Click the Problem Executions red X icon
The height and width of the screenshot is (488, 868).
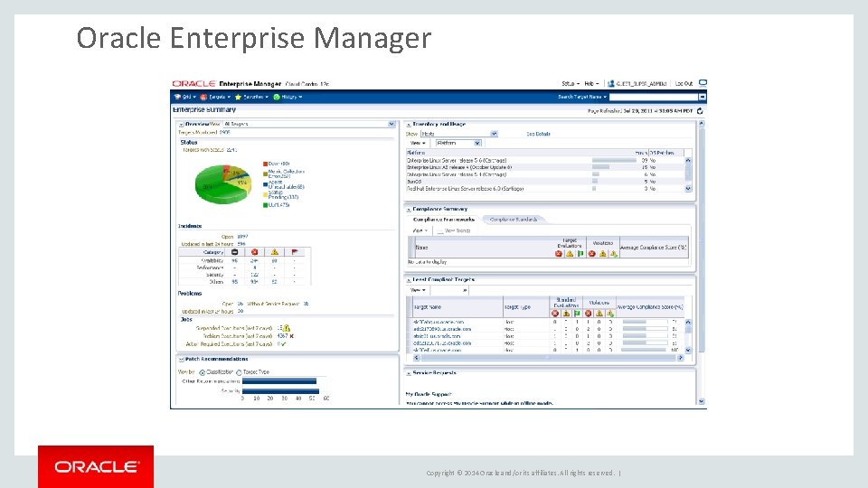[x=292, y=336]
